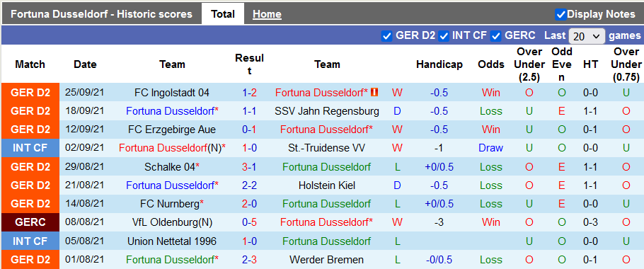This screenshot has height=269, width=644.
Task: Switch to the Home tab
Action: pyautogui.click(x=267, y=14)
